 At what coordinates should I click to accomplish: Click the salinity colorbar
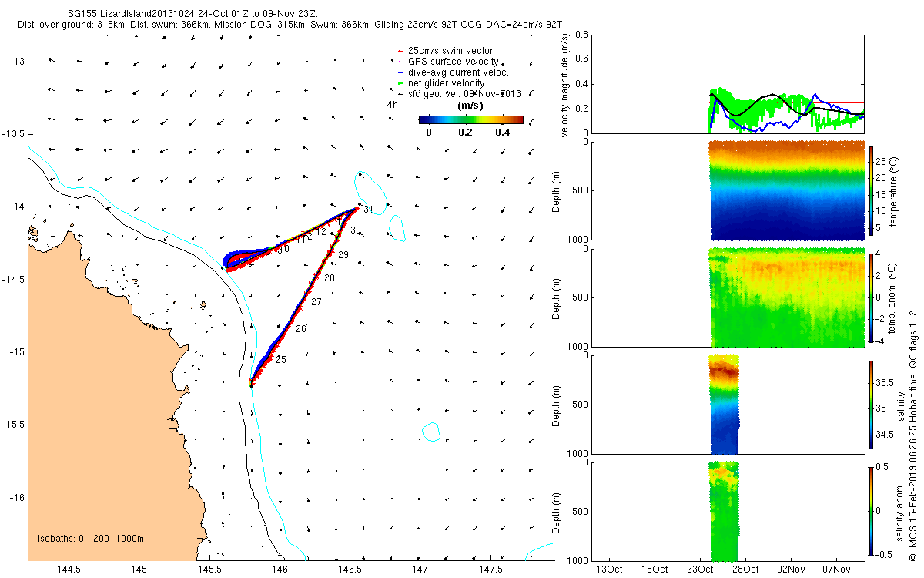(871, 404)
